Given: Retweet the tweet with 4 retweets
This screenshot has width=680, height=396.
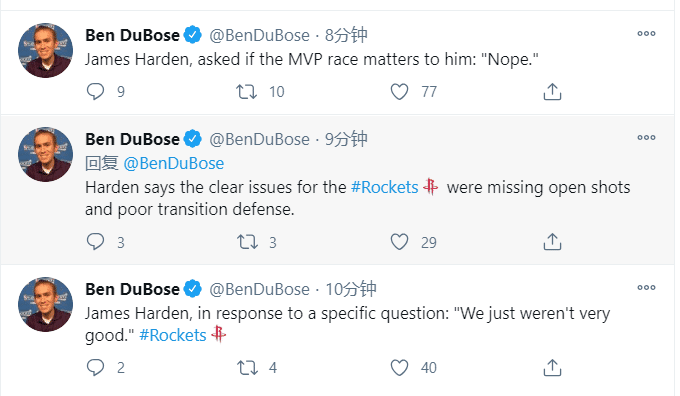Looking at the screenshot, I should [247, 368].
